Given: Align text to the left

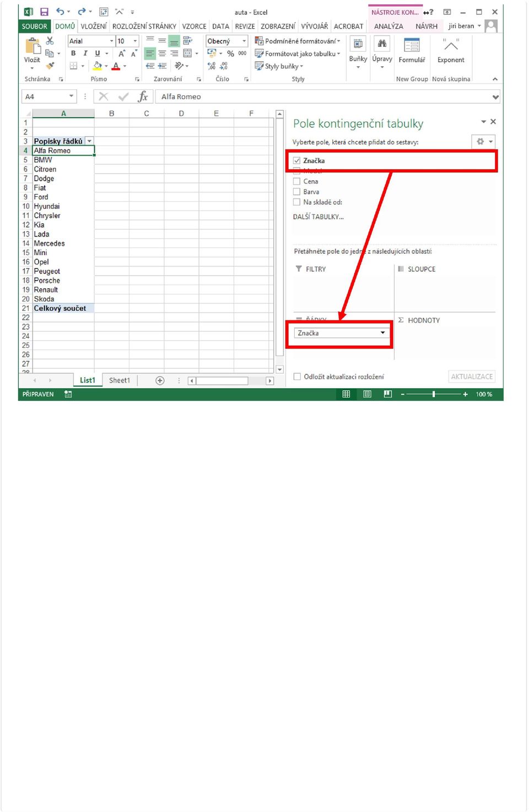Looking at the screenshot, I should (x=150, y=53).
